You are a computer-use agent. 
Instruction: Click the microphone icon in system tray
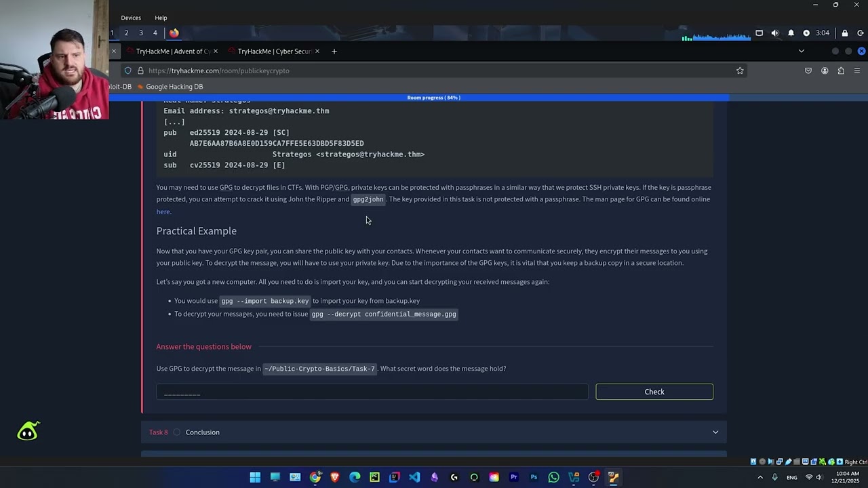coord(774,477)
